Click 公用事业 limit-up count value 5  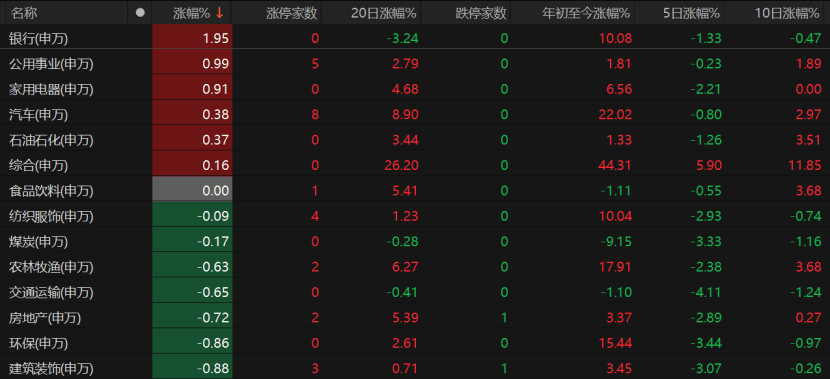(x=315, y=64)
